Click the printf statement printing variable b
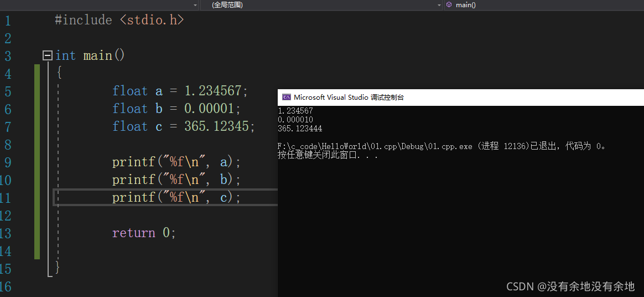Image resolution: width=644 pixels, height=297 pixels. click(x=176, y=180)
